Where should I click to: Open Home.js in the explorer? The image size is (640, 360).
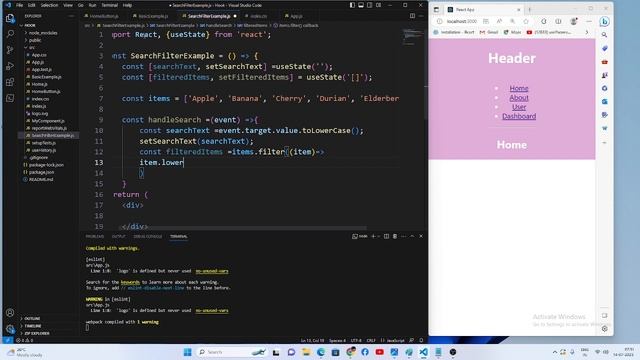[40, 84]
